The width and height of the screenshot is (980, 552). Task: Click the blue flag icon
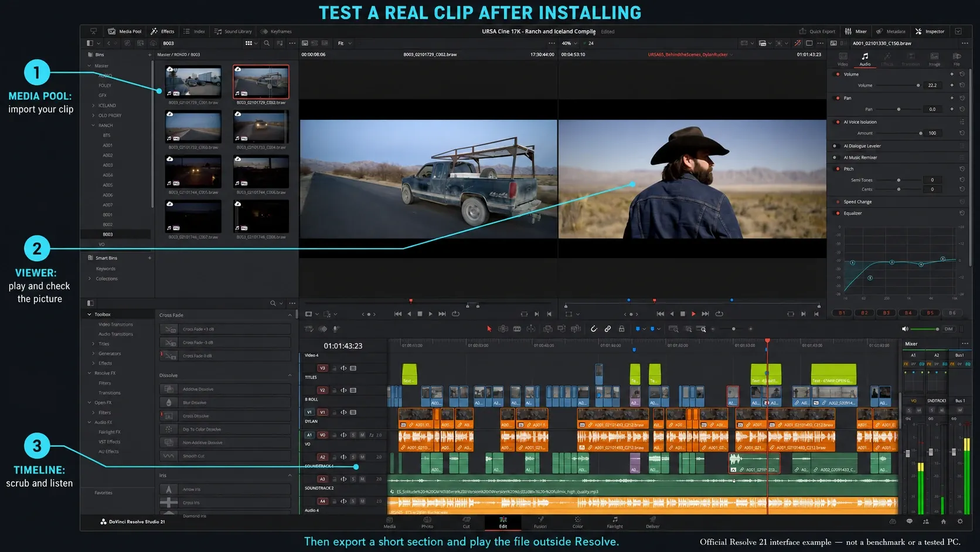tap(638, 329)
